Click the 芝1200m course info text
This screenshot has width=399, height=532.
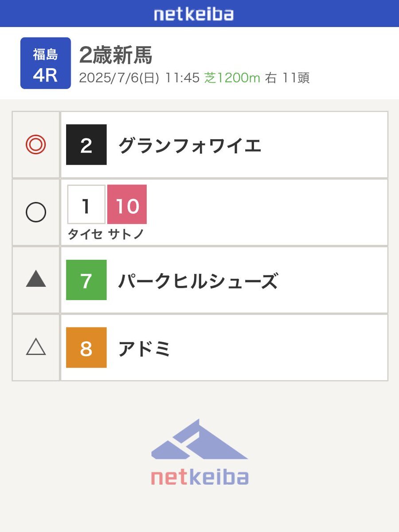(x=232, y=78)
